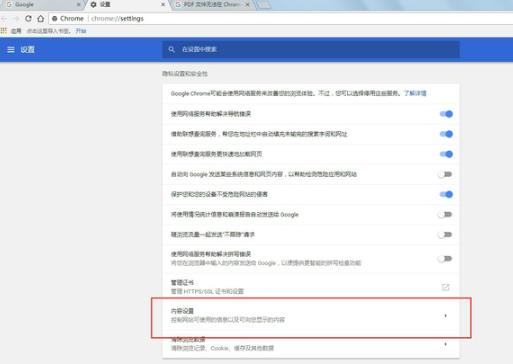This screenshot has height=364, width=513.
Task: Enable 自动向 Google 发送某些系统信息 switch
Action: pyautogui.click(x=445, y=174)
